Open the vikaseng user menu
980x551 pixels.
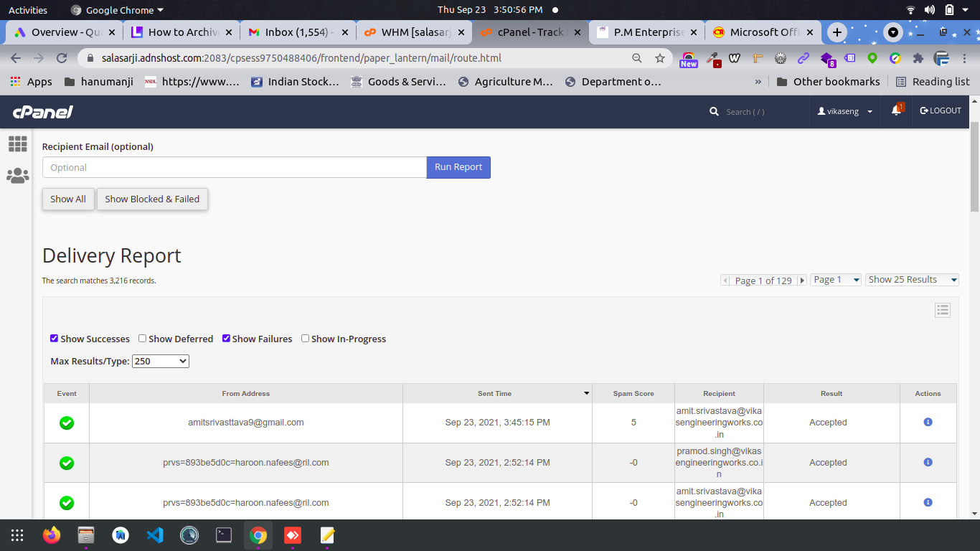pos(846,111)
